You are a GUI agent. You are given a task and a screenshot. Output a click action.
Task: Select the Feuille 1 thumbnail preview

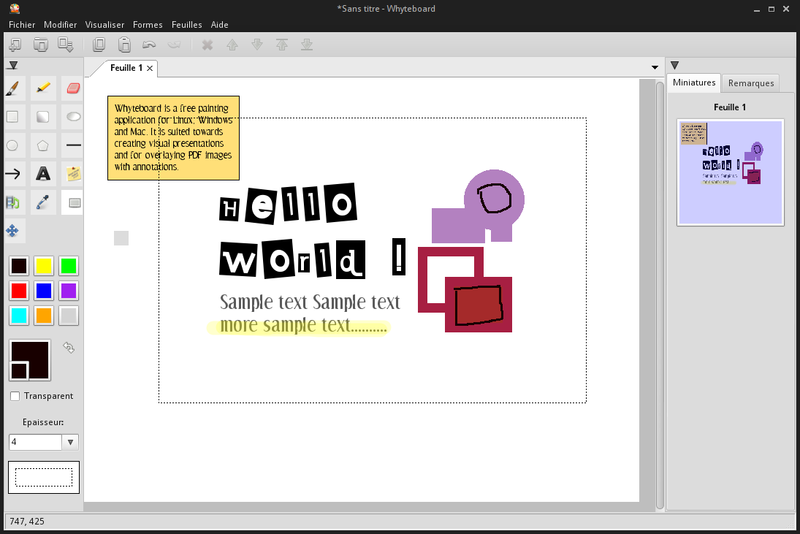click(730, 172)
